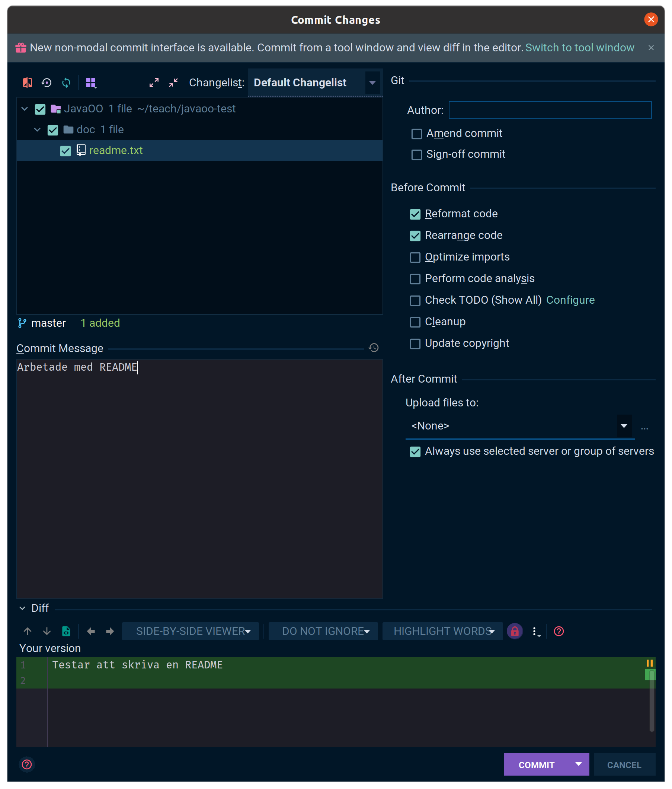Viewport: 672px width, 789px height.
Task: Collapse the Diff section
Action: (22, 608)
